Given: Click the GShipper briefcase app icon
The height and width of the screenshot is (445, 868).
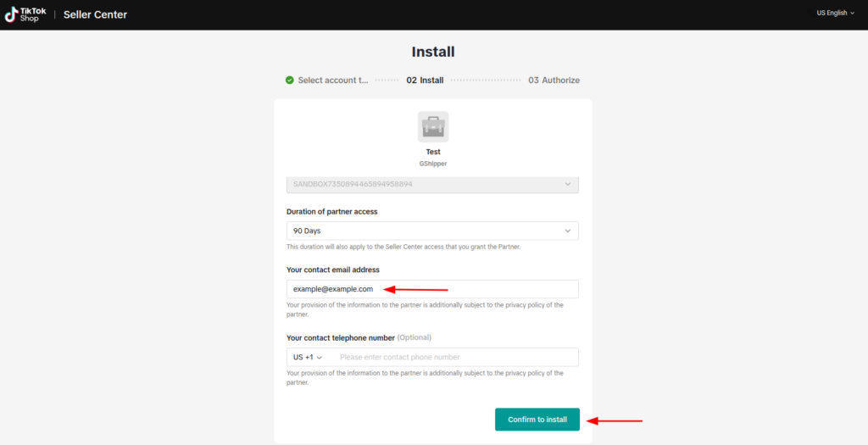Looking at the screenshot, I should click(433, 127).
